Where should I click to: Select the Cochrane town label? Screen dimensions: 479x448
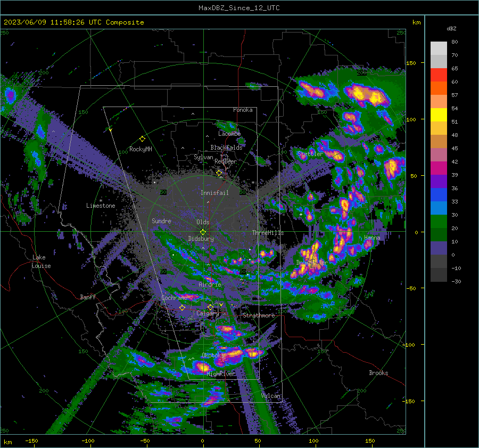tap(174, 298)
